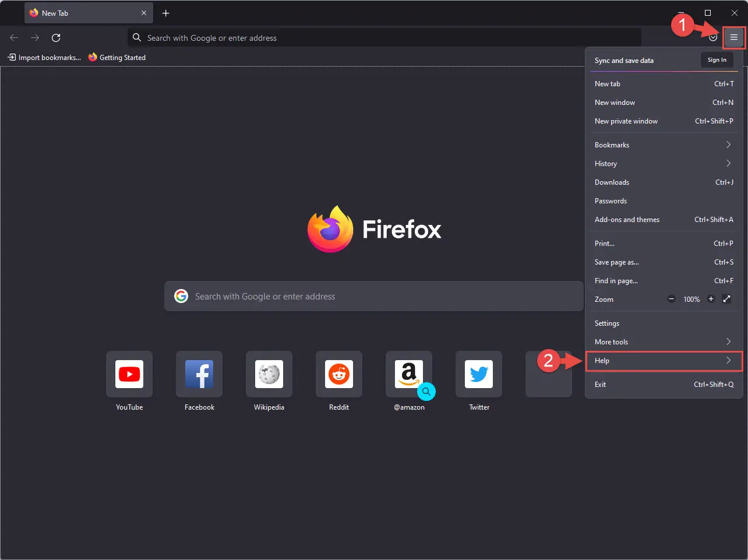Viewport: 748px width, 560px height.
Task: Choose New tab from menu
Action: click(664, 84)
